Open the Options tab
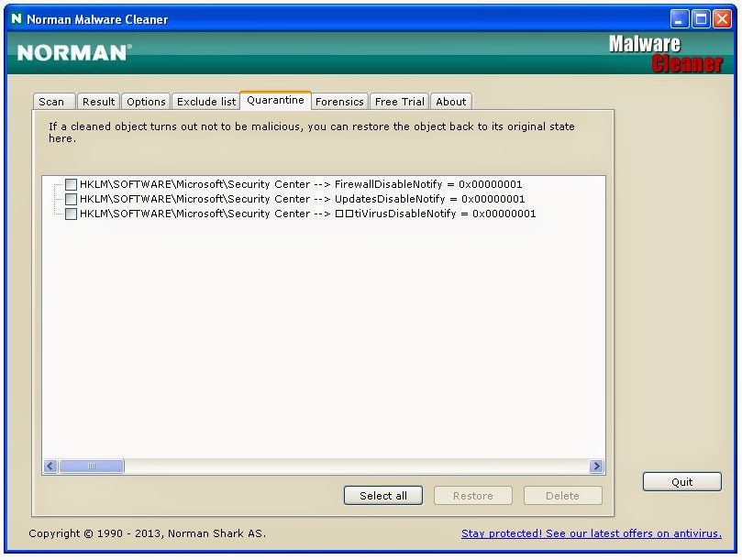The width and height of the screenshot is (742, 560). 146,101
